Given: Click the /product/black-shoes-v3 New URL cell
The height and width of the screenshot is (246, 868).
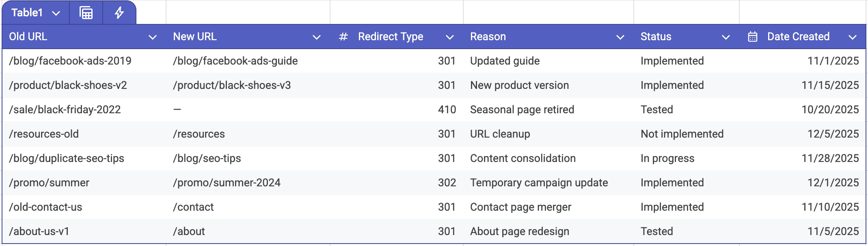Looking at the screenshot, I should pyautogui.click(x=232, y=85).
